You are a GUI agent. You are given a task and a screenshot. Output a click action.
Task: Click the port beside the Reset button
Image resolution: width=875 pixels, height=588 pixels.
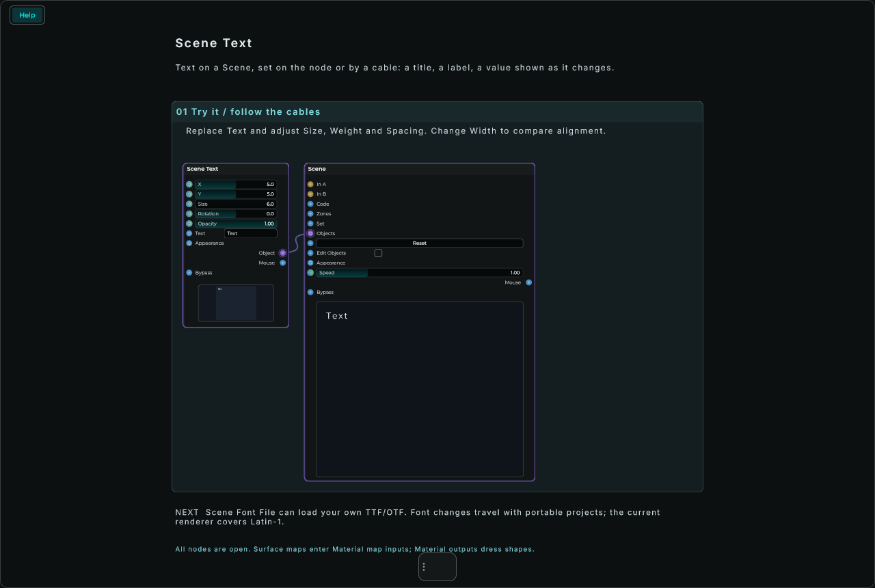pyautogui.click(x=310, y=243)
